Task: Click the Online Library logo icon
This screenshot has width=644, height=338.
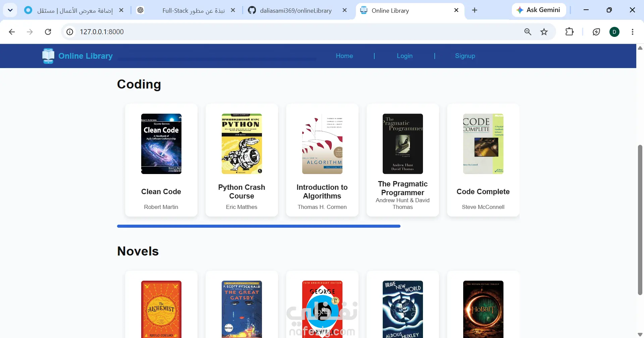Action: [48, 56]
